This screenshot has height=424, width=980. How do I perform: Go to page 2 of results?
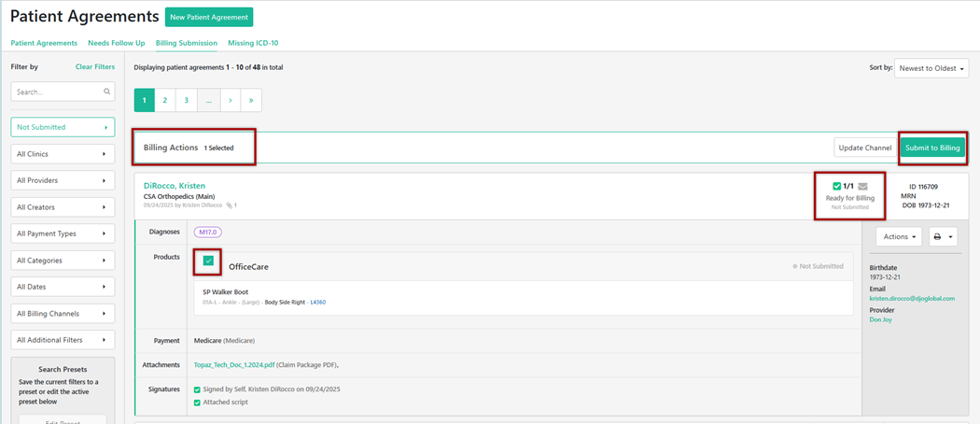coord(165,100)
